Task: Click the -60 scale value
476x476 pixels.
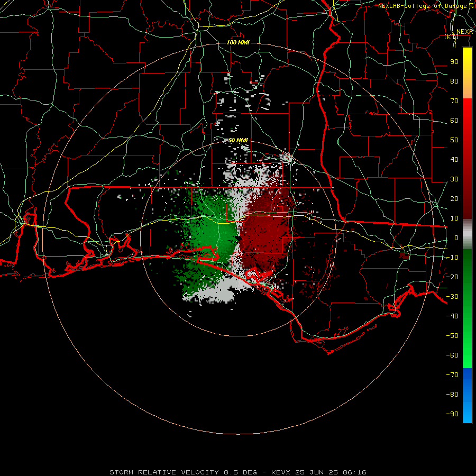Action: click(x=452, y=355)
